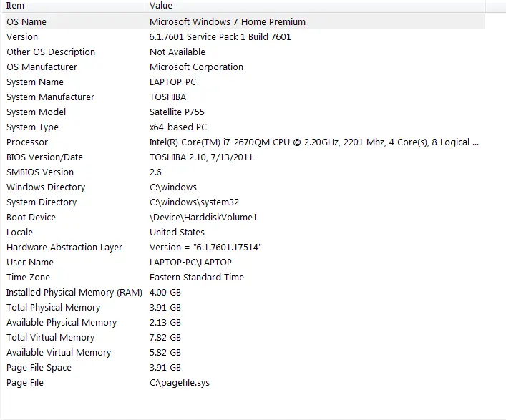
Task: Select the OS Manufacturer row
Action: 245,67
